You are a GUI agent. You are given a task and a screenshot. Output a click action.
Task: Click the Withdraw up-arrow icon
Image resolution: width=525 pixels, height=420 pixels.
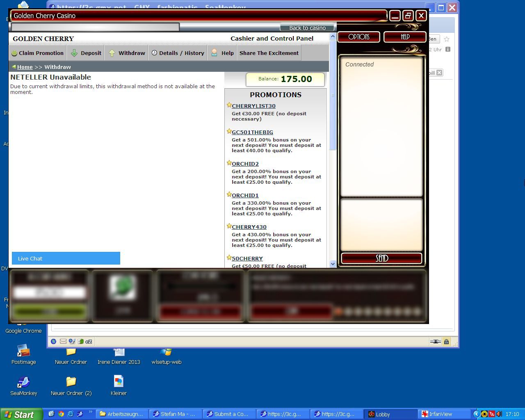(112, 53)
